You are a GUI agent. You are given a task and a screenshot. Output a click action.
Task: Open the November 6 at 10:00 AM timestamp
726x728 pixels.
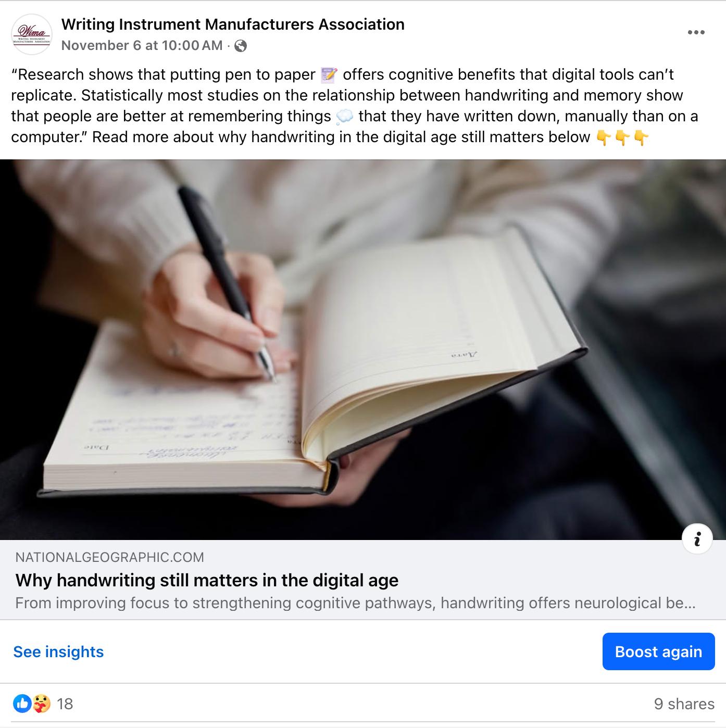pyautogui.click(x=142, y=46)
